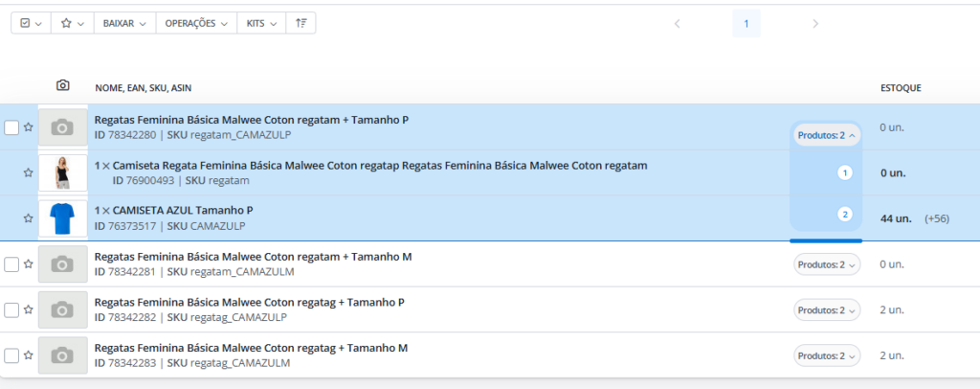Click the sort order icon in toolbar
980x389 pixels.
[x=301, y=23]
